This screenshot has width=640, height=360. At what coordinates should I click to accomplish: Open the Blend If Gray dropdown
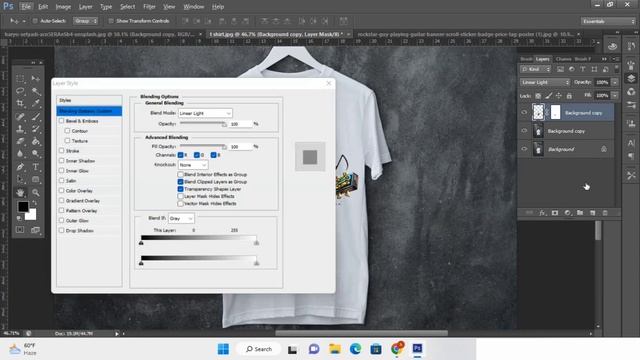(x=181, y=219)
